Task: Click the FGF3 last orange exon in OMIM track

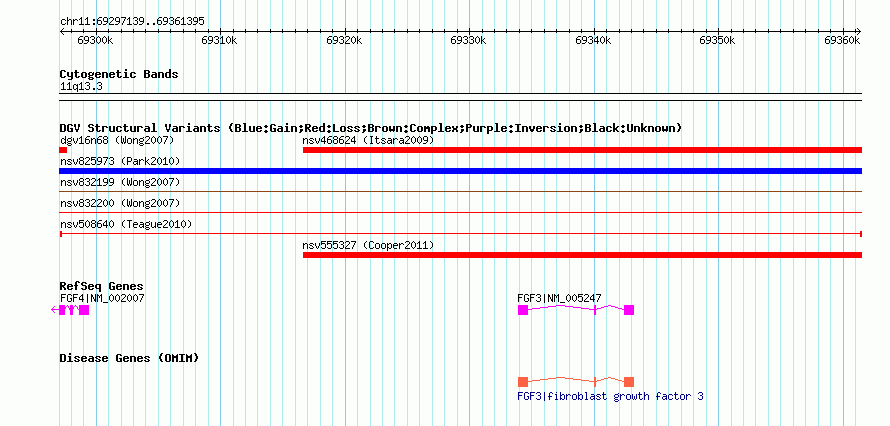Action: 629,382
